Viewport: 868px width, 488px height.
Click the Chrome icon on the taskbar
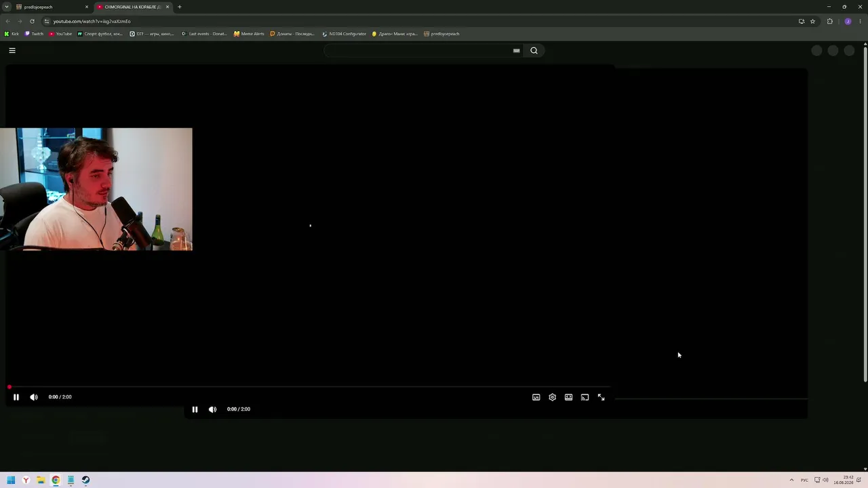click(56, 480)
